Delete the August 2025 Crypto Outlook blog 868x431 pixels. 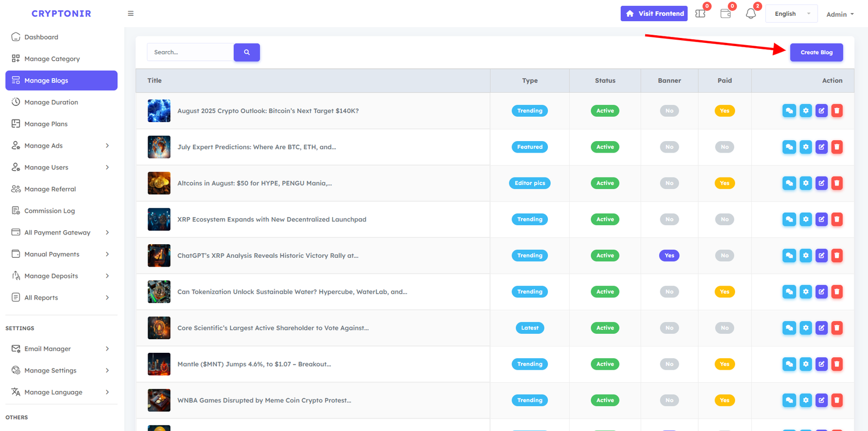(837, 111)
